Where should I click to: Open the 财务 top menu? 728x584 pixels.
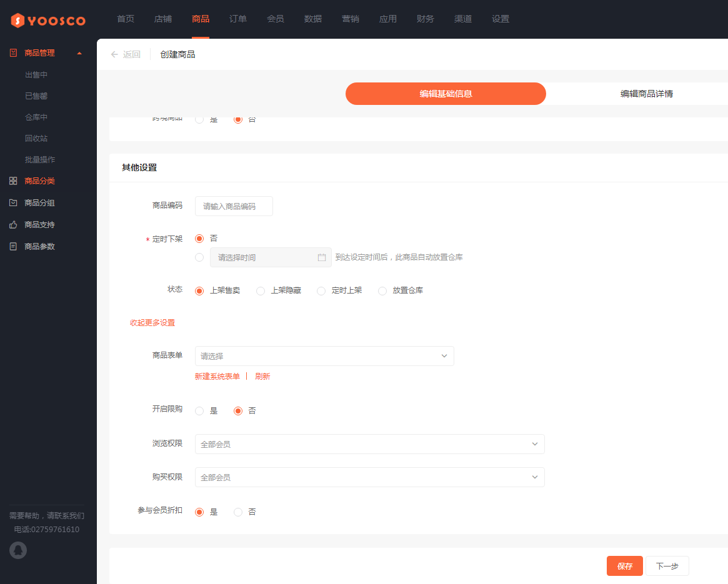pyautogui.click(x=426, y=19)
